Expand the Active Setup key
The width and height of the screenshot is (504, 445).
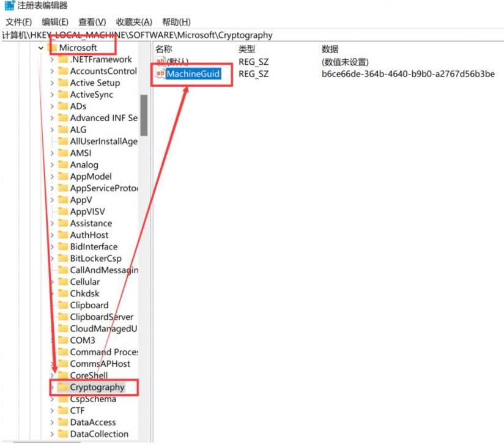click(x=52, y=83)
